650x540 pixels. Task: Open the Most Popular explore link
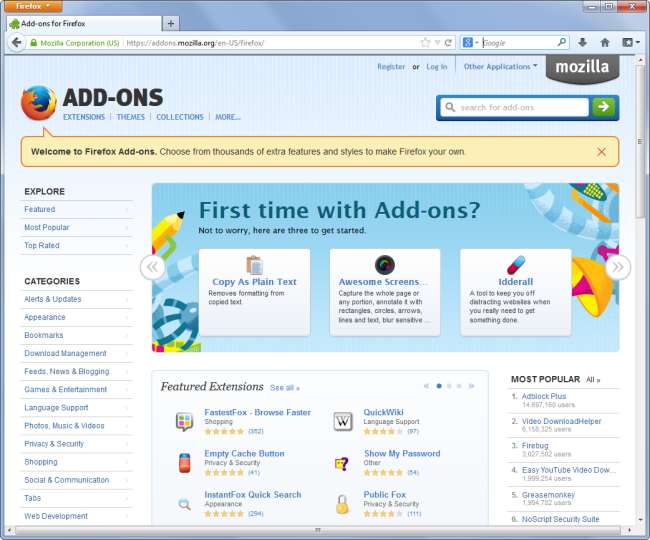46,228
